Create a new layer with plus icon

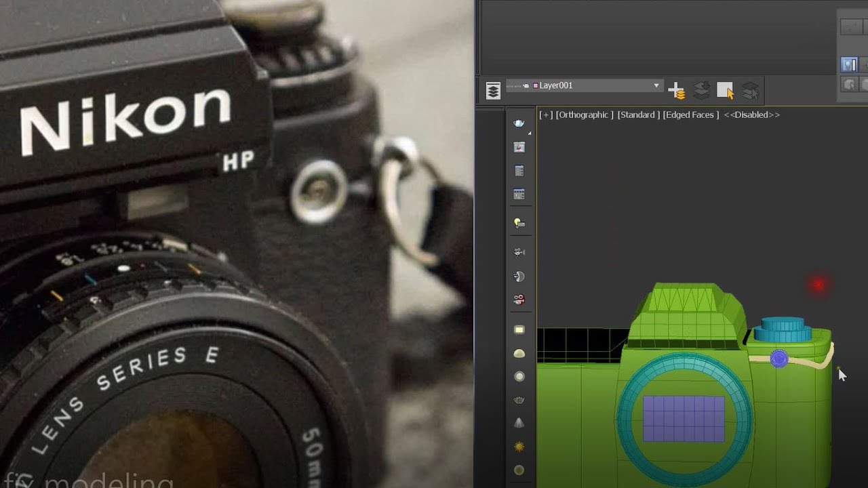pyautogui.click(x=676, y=91)
